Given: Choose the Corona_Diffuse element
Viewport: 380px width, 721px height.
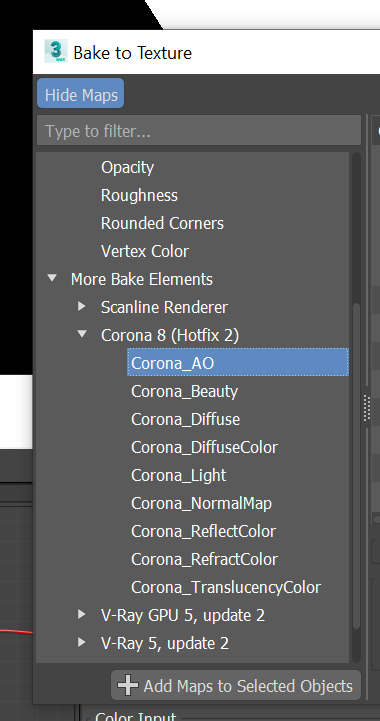Looking at the screenshot, I should click(x=185, y=419).
